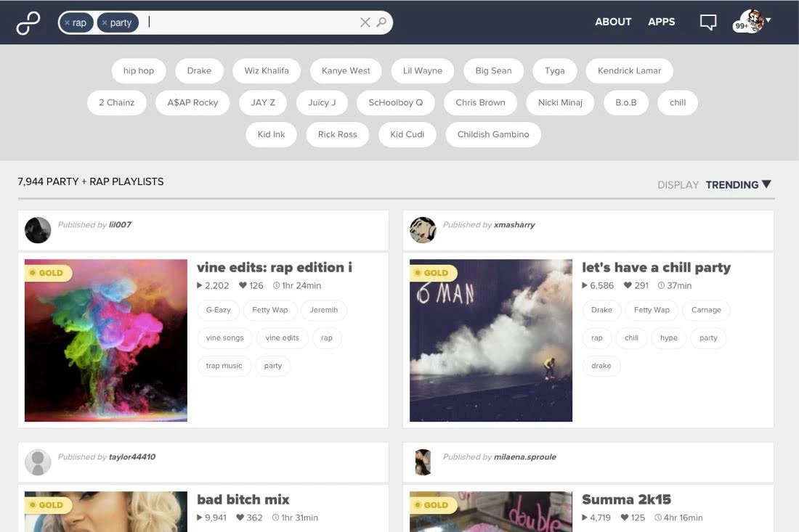The image size is (799, 532).
Task: Click the vine edits tag
Action: coord(283,338)
